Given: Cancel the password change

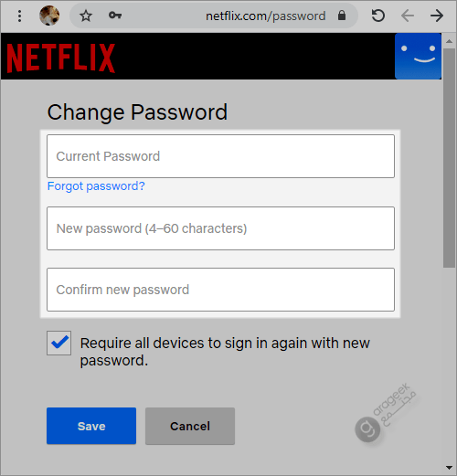Looking at the screenshot, I should [x=190, y=426].
